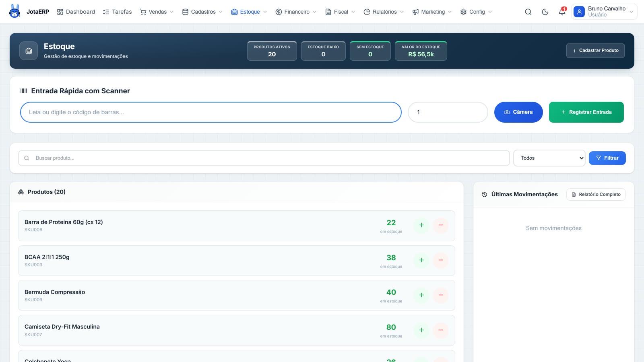
Task: Expand the Estoque dropdown menu
Action: pos(249,12)
